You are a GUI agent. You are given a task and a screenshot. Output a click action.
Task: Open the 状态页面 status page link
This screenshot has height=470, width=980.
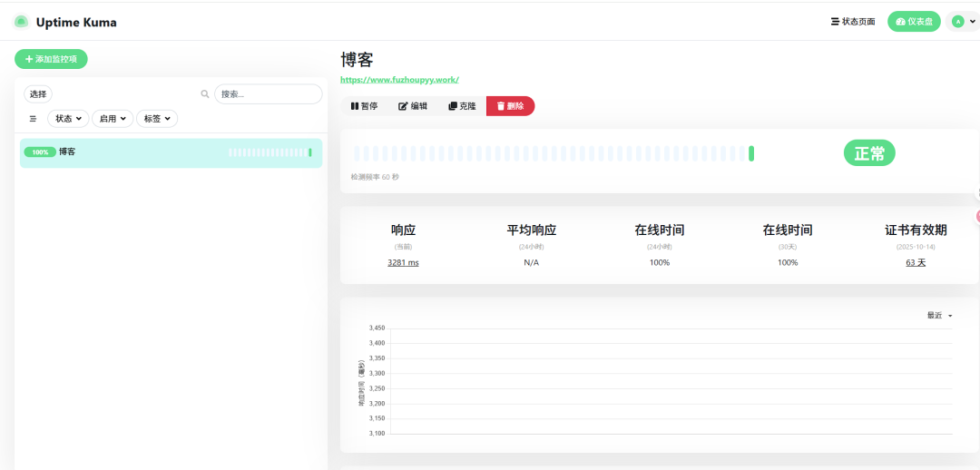click(852, 21)
